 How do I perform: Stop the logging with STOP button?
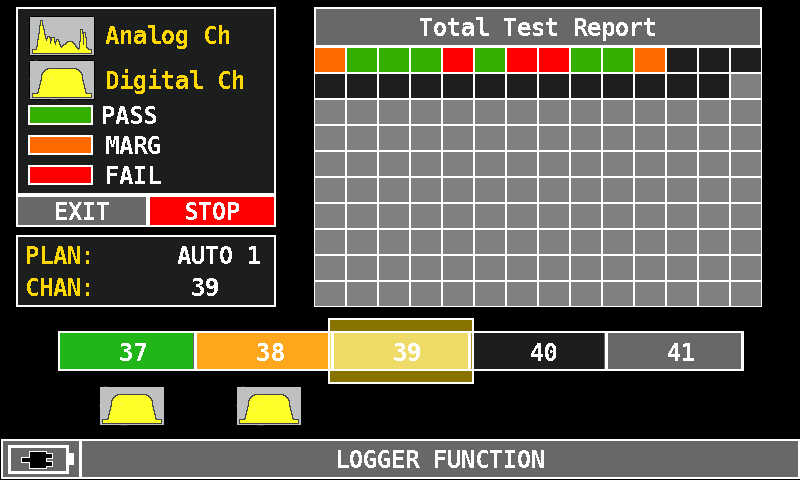(x=212, y=211)
